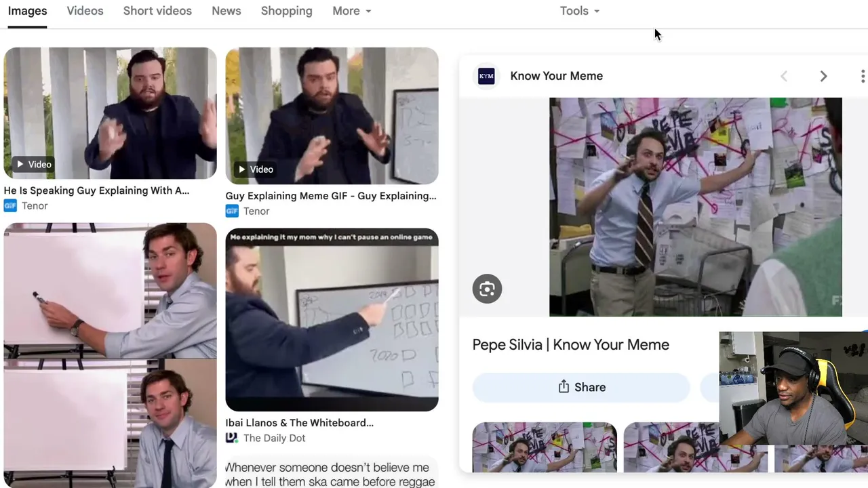
Task: Click the Tenor favicon under 'Guy Explaining Meme GIF'
Action: coord(232,211)
